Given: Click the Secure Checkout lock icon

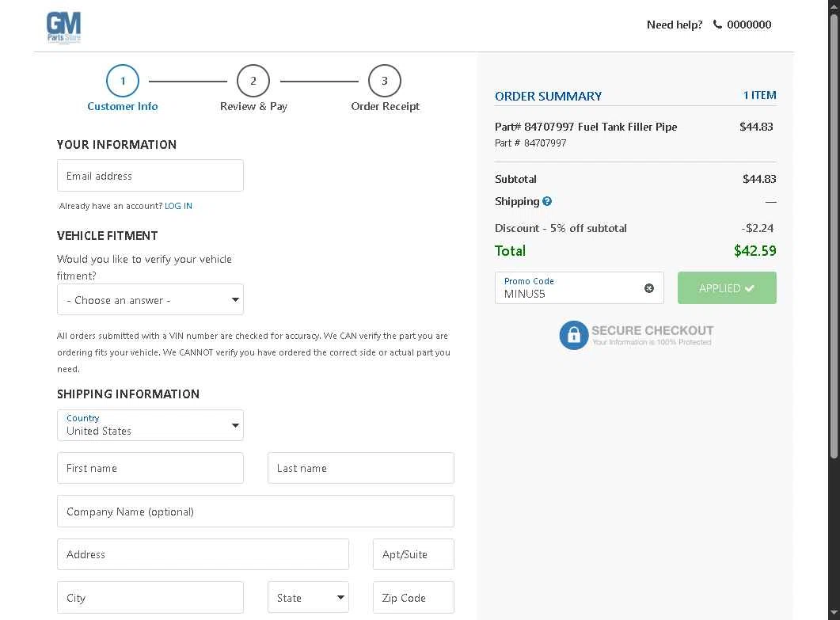Looking at the screenshot, I should point(574,336).
